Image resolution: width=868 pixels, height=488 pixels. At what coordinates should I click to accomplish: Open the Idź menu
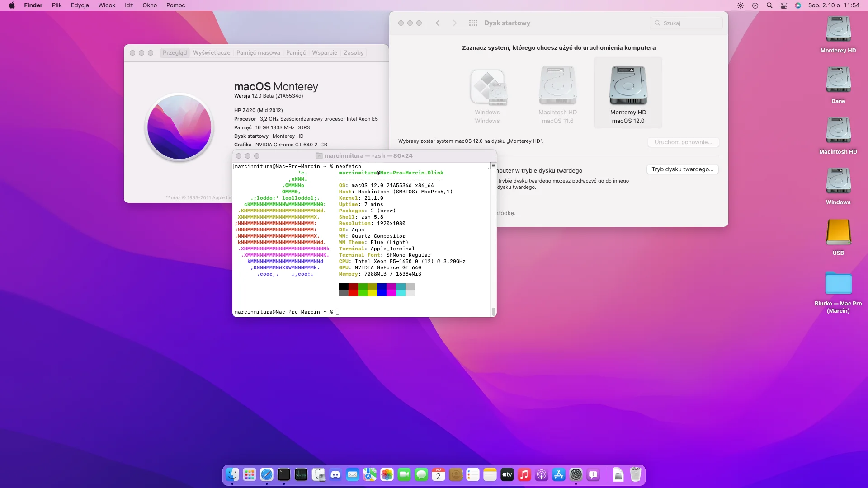129,5
